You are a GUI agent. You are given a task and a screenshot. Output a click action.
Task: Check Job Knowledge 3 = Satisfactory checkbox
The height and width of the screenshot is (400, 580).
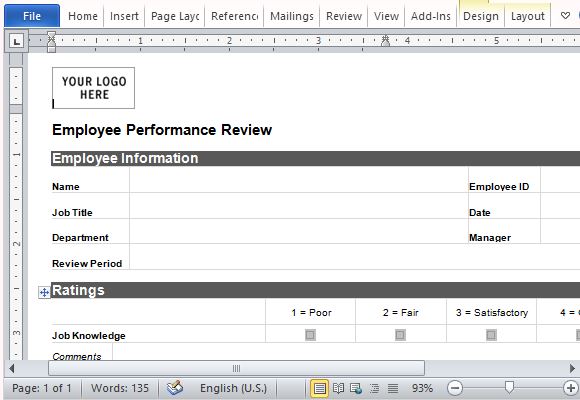pos(491,335)
